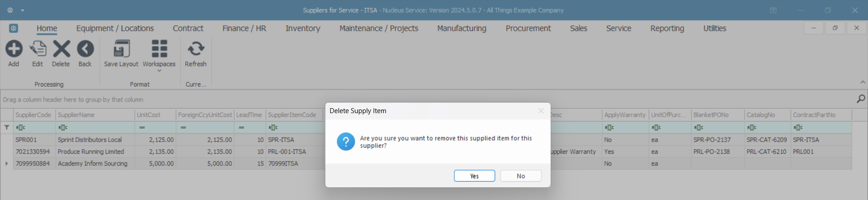Screen dimensions: 868x200
Task: Click the Delete X icon
Action: click(61, 49)
